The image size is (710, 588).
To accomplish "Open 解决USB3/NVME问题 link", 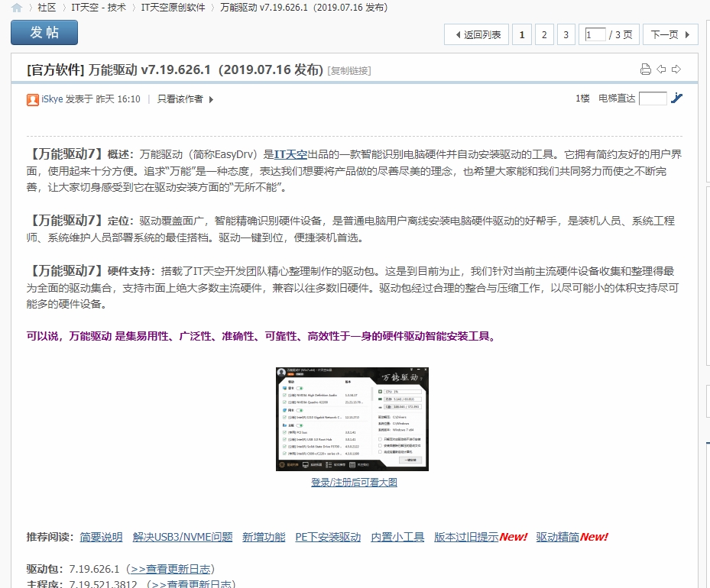I will click(x=183, y=537).
